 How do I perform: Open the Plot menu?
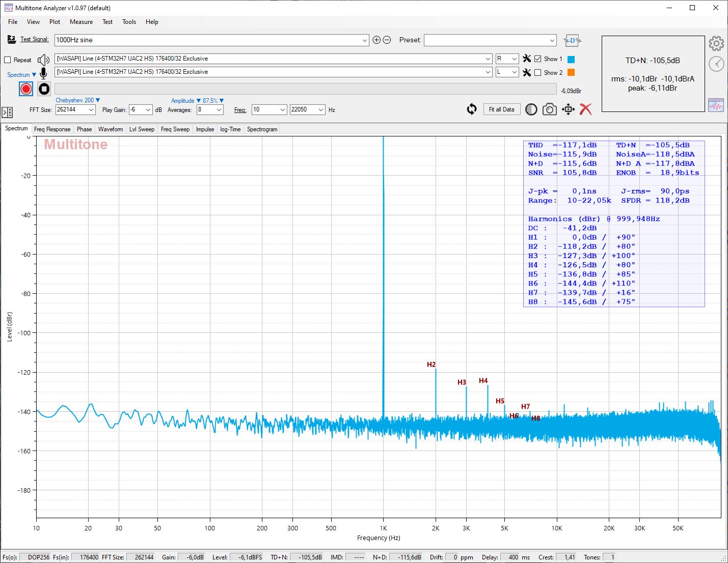[x=55, y=22]
